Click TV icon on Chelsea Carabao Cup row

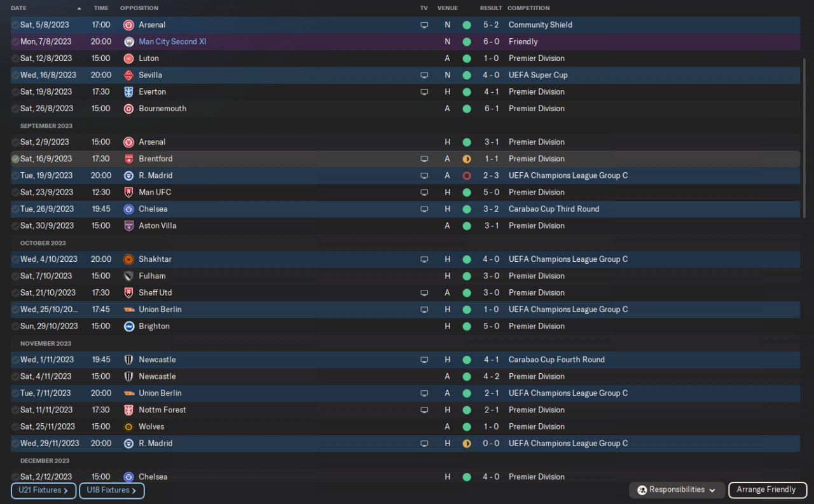pos(424,209)
